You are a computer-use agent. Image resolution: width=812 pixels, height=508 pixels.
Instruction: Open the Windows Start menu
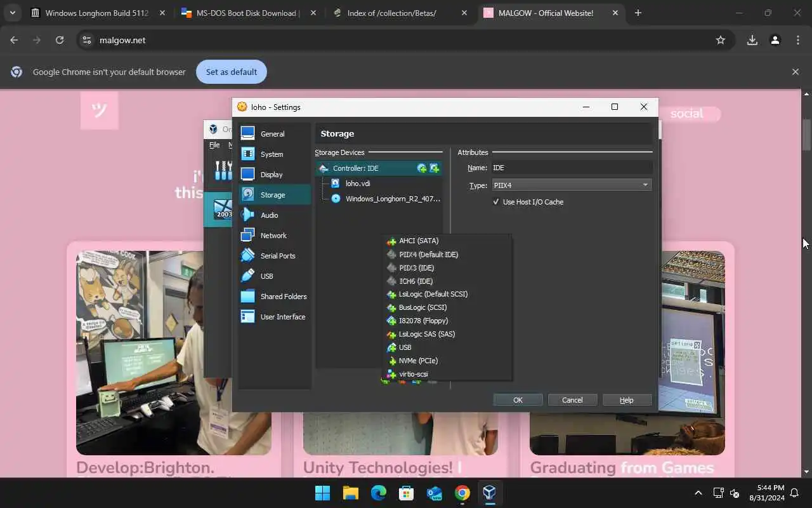pyautogui.click(x=322, y=493)
